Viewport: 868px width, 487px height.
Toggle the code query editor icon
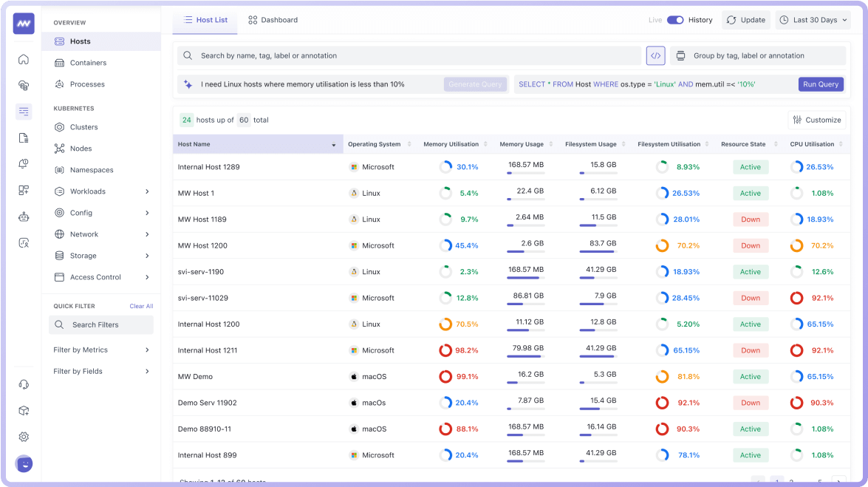coord(655,55)
